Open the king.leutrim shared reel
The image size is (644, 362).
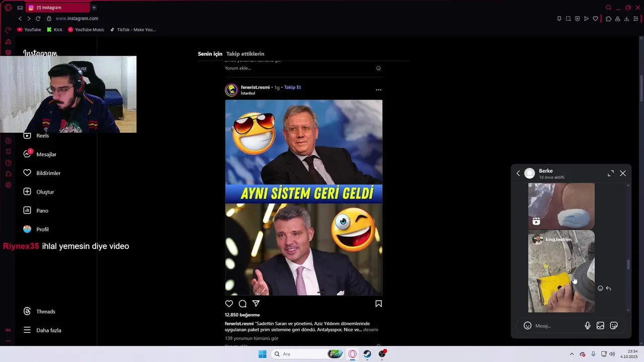pyautogui.click(x=561, y=271)
